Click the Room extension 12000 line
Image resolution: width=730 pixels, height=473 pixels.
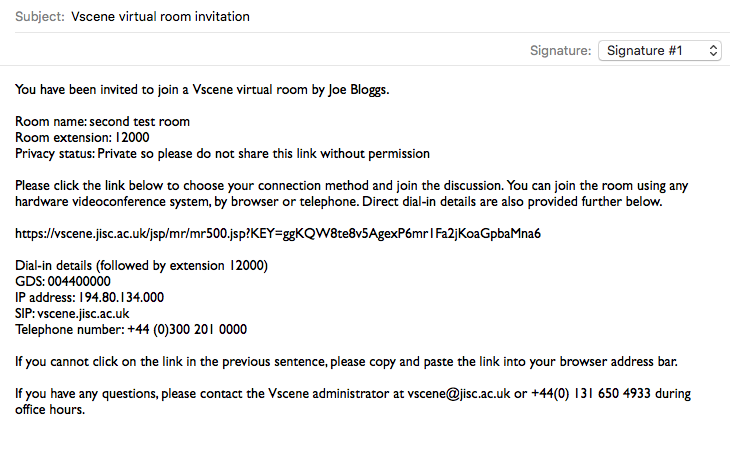[x=82, y=137]
